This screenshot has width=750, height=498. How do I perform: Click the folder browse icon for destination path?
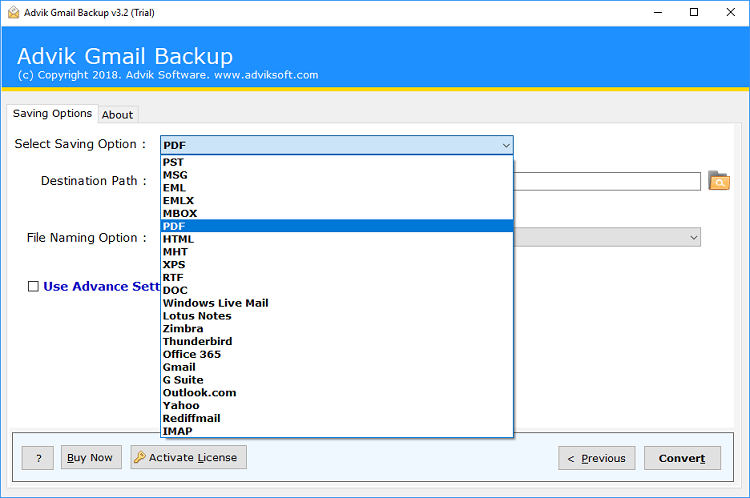tap(718, 181)
